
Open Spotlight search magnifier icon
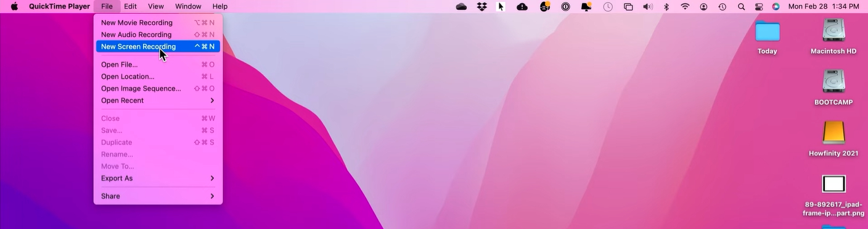pos(741,6)
